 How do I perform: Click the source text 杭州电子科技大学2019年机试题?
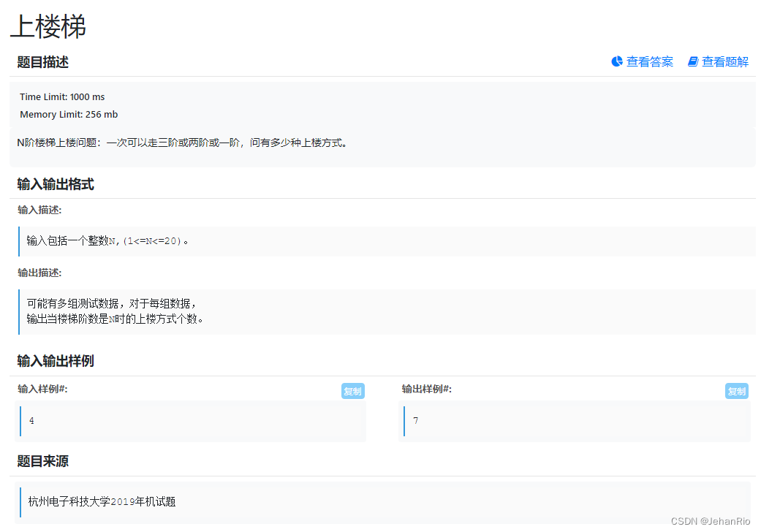(x=102, y=502)
